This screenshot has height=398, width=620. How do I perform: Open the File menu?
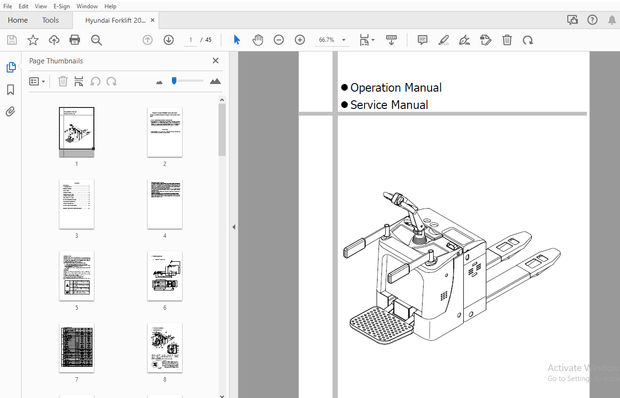click(x=8, y=6)
